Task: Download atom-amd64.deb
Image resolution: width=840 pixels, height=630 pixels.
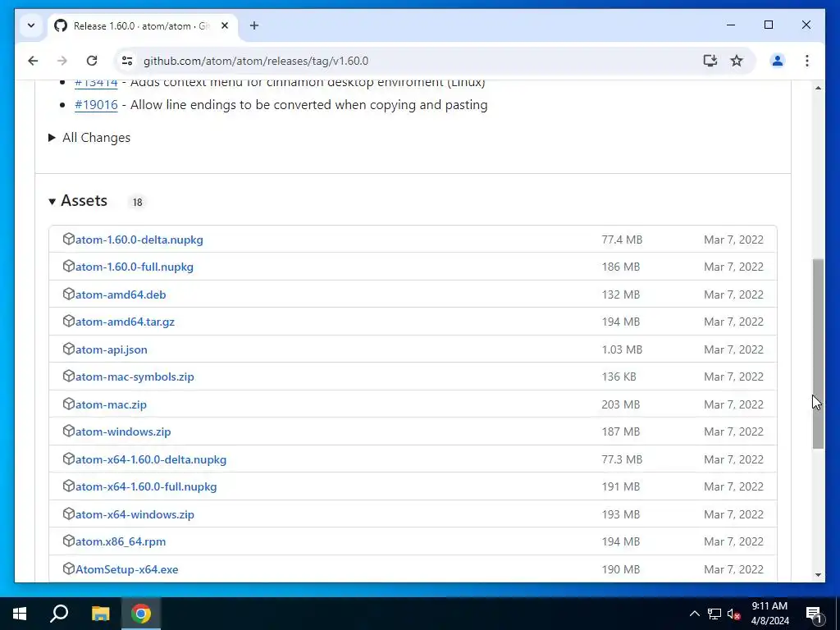Action: pos(121,294)
